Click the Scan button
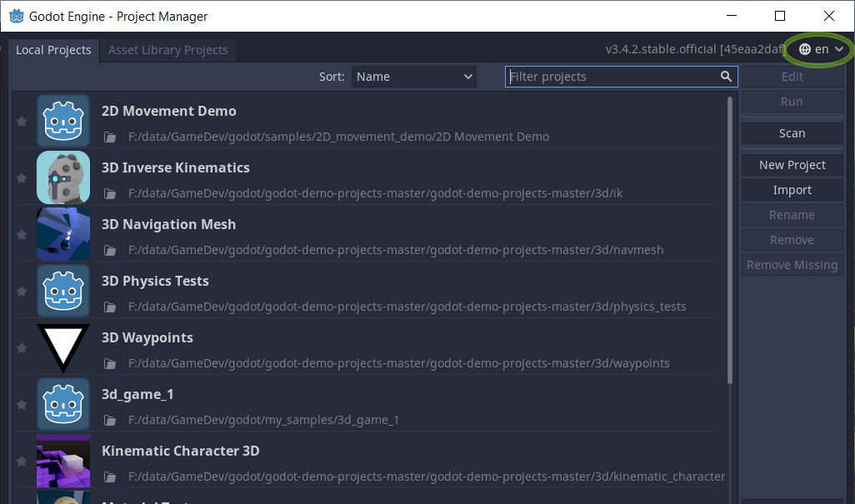The width and height of the screenshot is (855, 504). [792, 133]
